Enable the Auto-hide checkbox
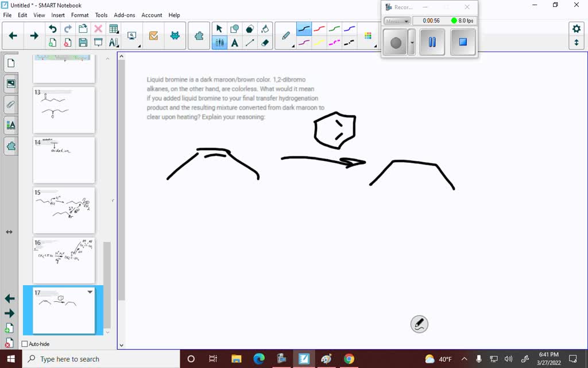 pyautogui.click(x=24, y=343)
